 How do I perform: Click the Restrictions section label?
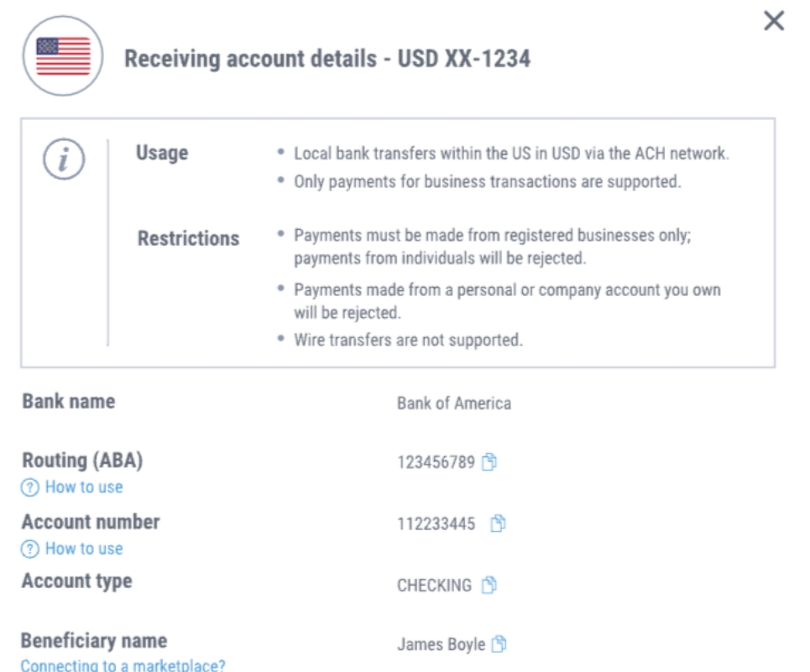click(189, 238)
